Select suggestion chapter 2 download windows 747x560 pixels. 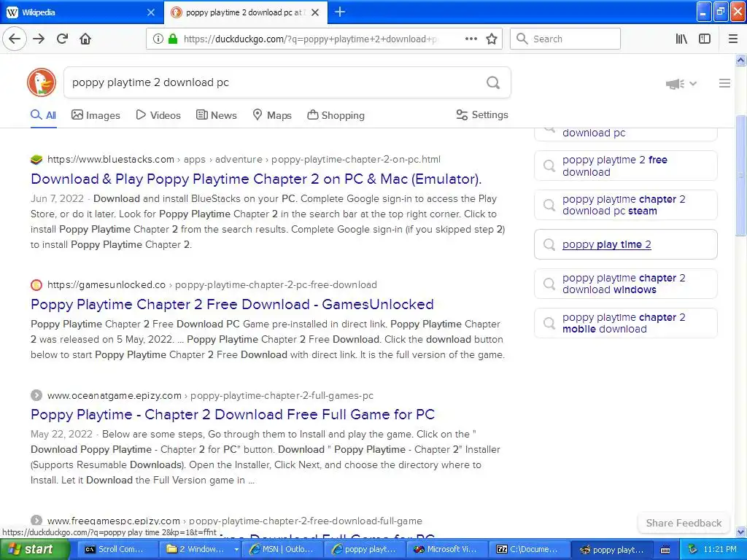coord(625,284)
